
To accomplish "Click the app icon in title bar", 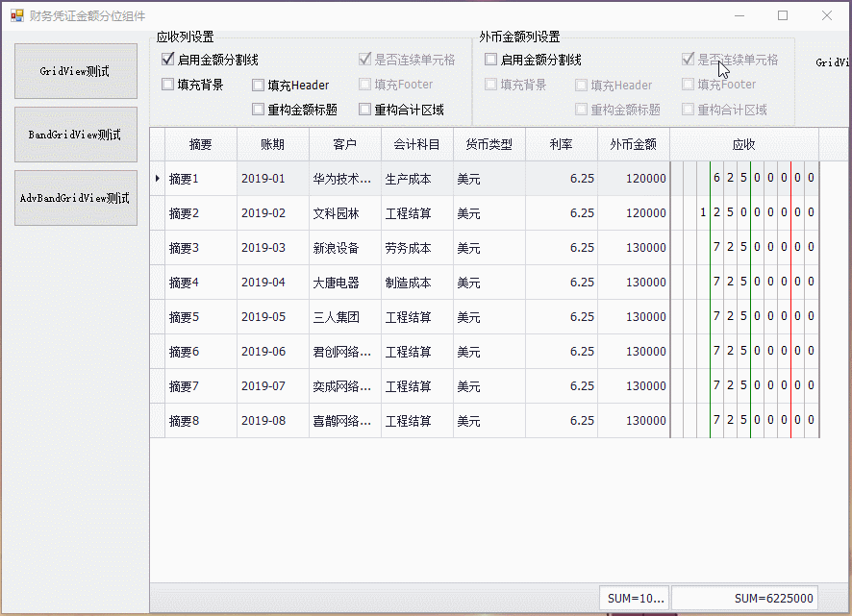I will coord(17,15).
